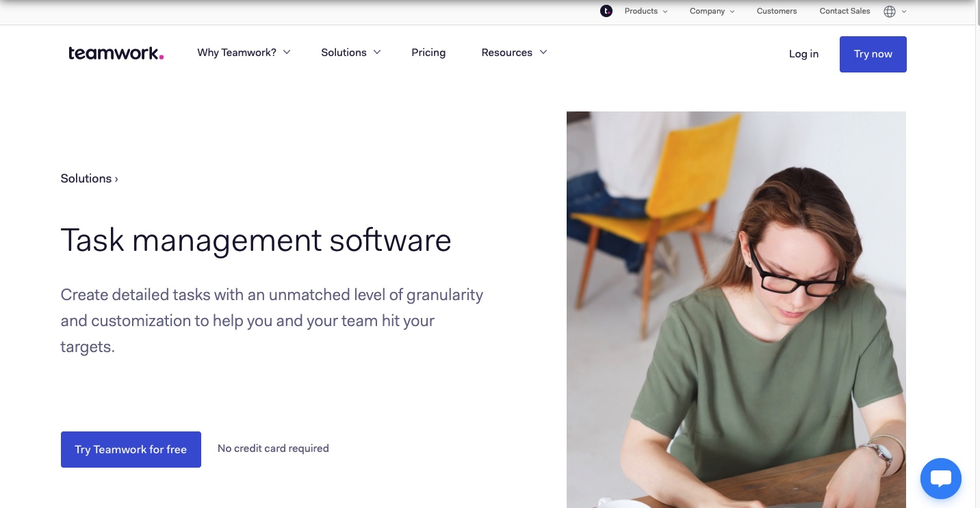Click the globe language selector icon

tap(890, 11)
